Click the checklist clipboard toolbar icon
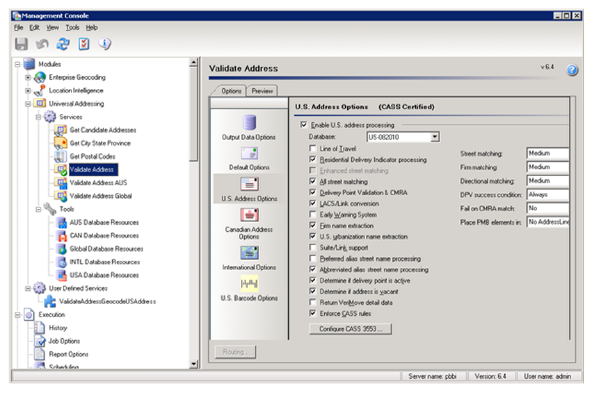Image resolution: width=593 pixels, height=396 pixels. (84, 44)
